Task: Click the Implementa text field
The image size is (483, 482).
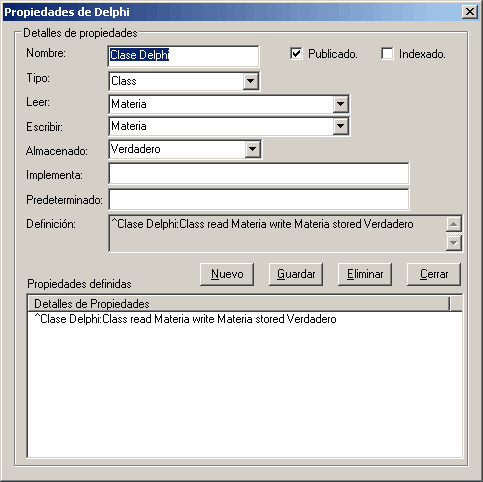Action: click(x=259, y=174)
